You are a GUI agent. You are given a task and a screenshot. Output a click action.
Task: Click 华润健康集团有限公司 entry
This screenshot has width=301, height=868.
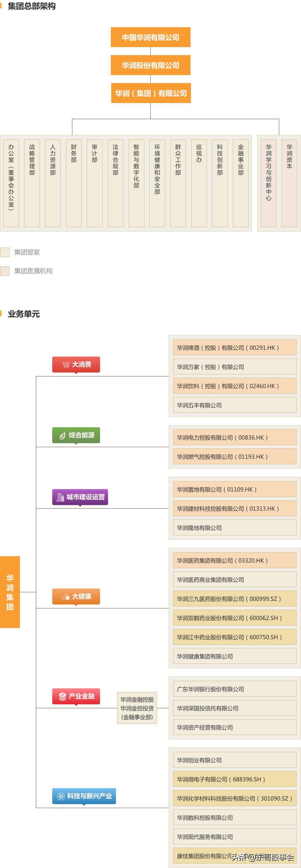point(234,656)
